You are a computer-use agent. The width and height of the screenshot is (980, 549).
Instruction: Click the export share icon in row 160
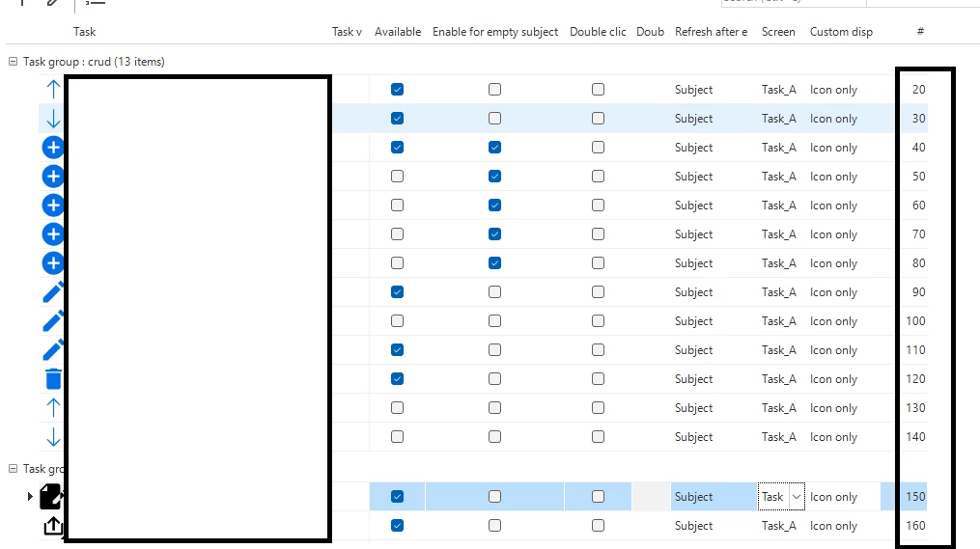coord(53,525)
